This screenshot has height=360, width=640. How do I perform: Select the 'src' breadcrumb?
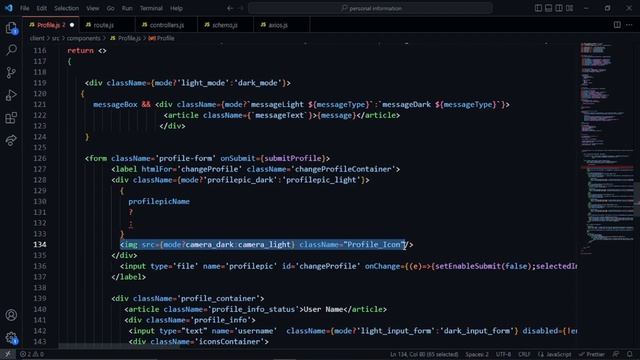tap(56, 38)
